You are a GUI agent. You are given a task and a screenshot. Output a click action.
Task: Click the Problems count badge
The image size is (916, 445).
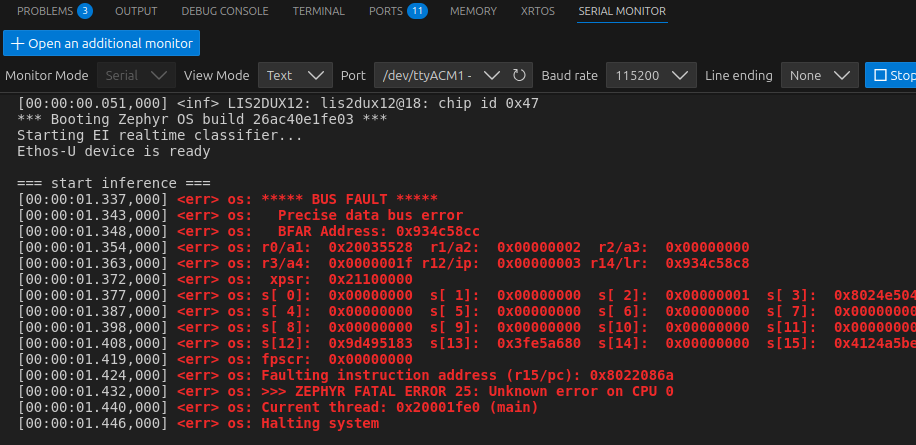click(85, 11)
